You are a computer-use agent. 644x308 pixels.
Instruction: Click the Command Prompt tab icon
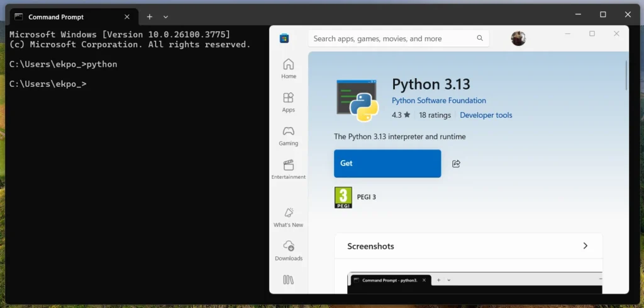coord(18,17)
